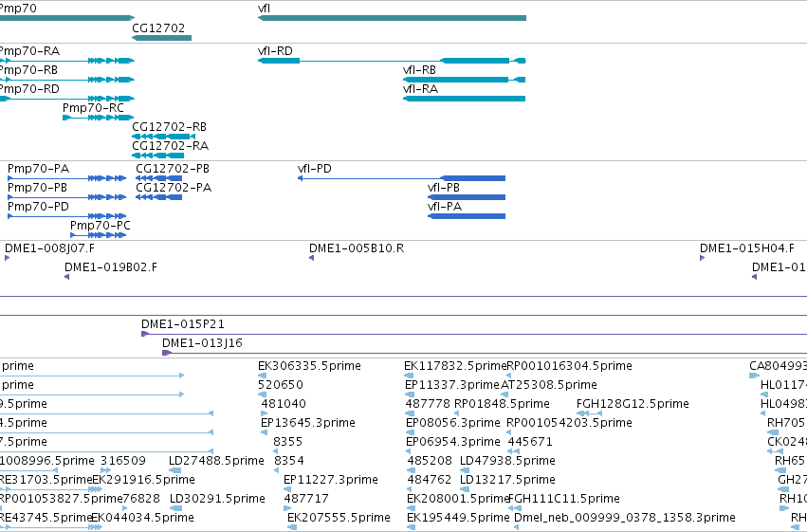Click the vfl-RA transcript label

click(420, 89)
